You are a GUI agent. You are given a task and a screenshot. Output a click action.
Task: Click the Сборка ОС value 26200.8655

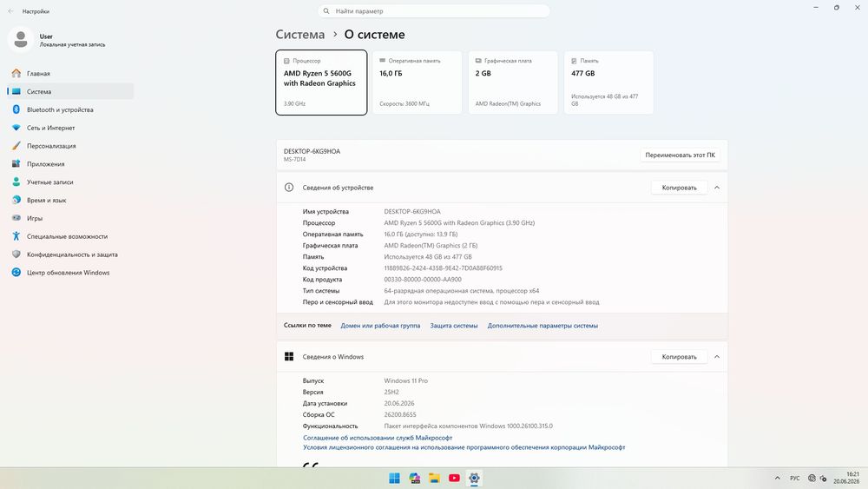point(399,414)
